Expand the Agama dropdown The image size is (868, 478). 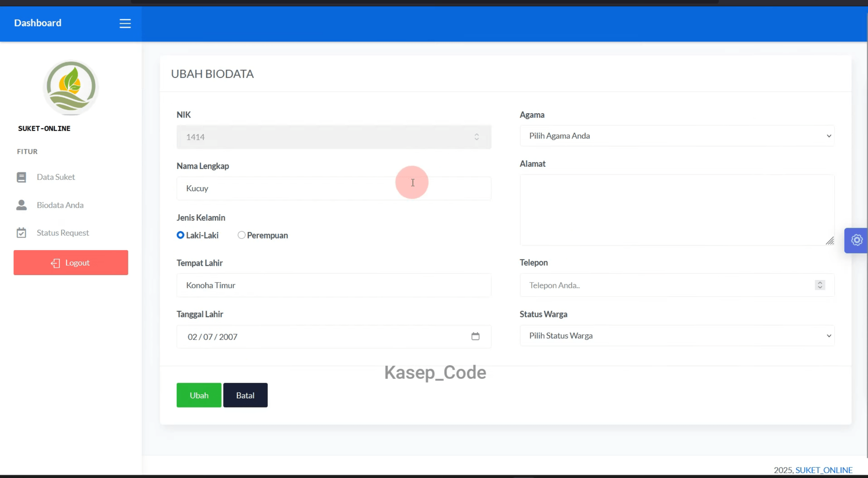(677, 136)
